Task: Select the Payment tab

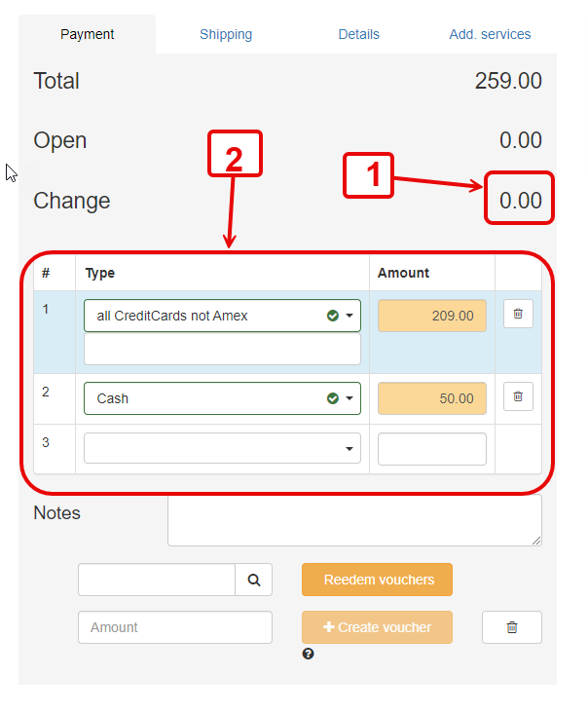Action: [88, 34]
